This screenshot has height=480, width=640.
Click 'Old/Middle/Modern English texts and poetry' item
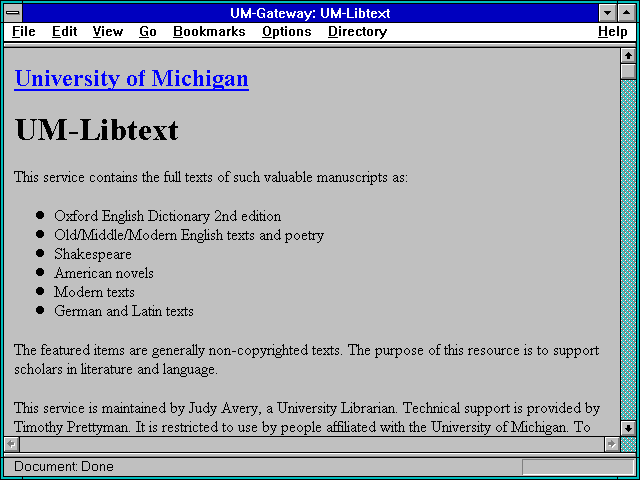click(189, 235)
